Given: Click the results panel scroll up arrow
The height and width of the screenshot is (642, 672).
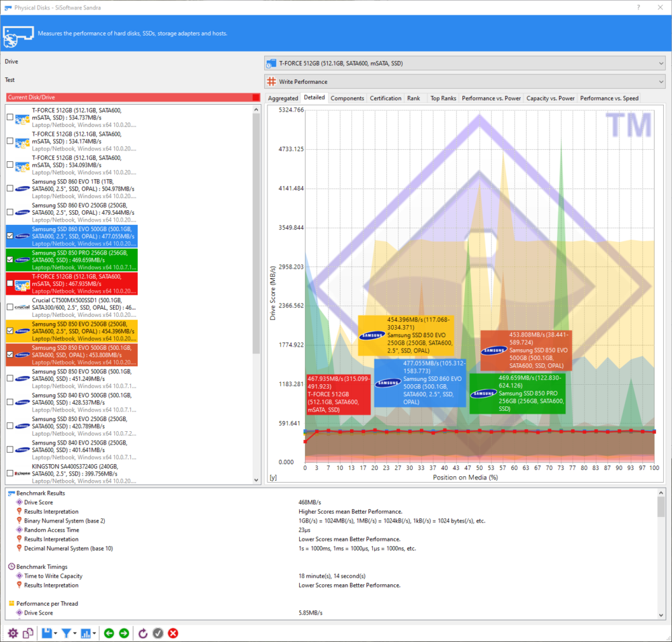Looking at the screenshot, I should (661, 493).
